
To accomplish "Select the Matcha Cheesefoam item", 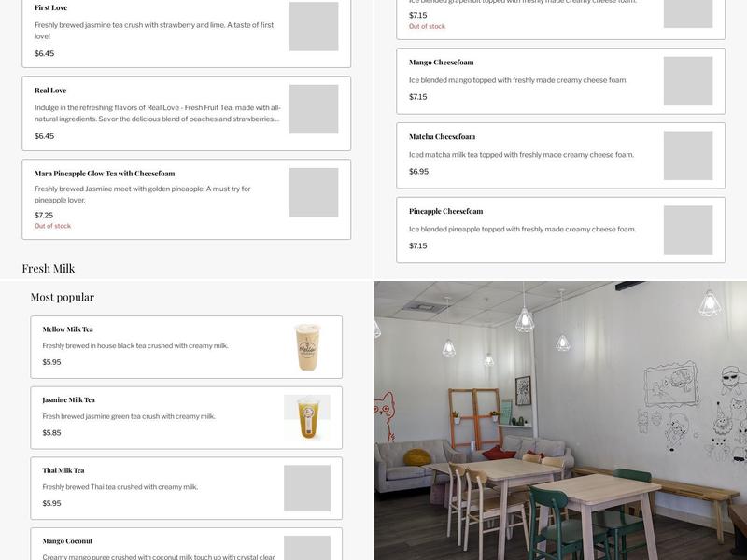I will point(561,156).
